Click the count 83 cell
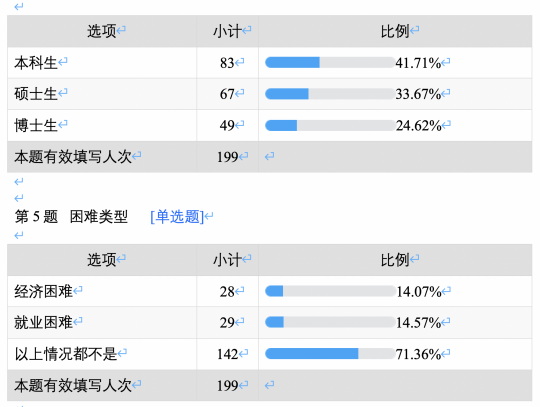540x407 pixels. [x=228, y=63]
